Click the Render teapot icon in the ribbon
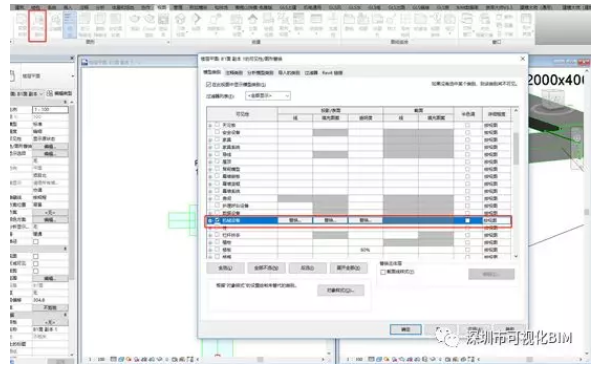 pyautogui.click(x=135, y=25)
